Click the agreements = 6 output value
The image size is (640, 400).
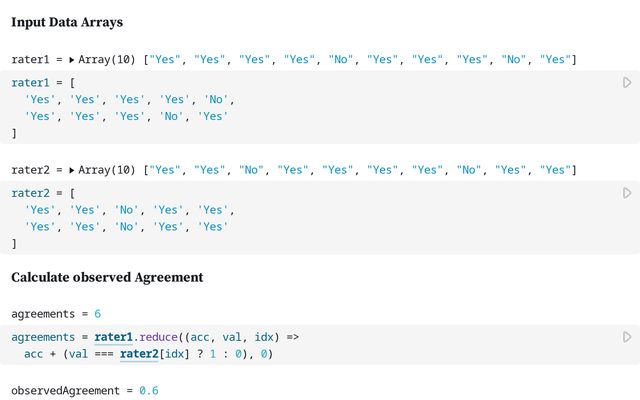pyautogui.click(x=98, y=314)
